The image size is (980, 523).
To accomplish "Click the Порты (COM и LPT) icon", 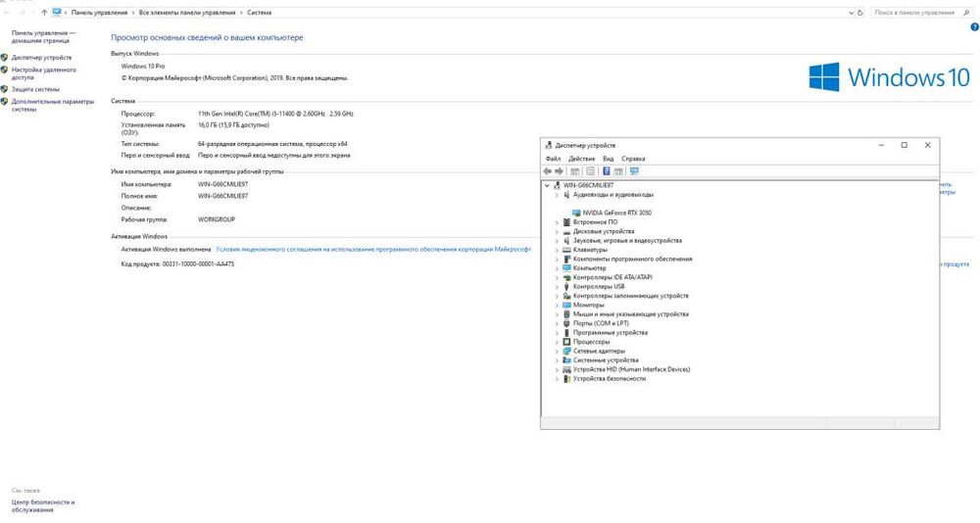I will 566,323.
